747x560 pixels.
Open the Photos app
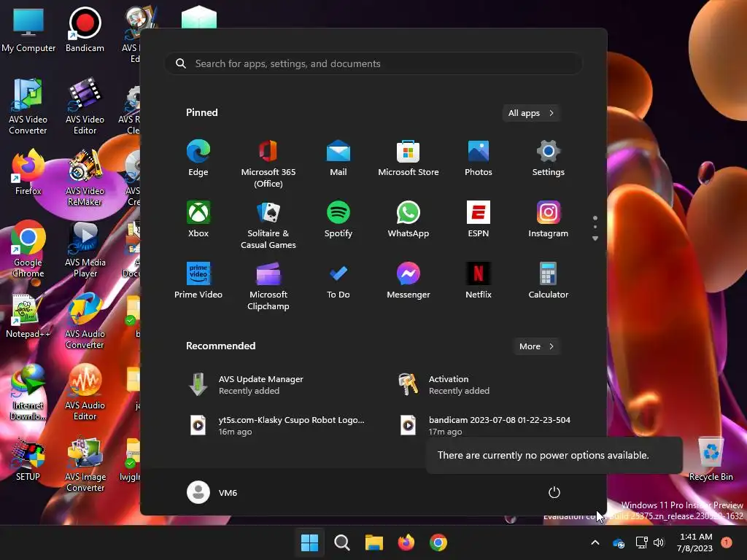coord(479,158)
